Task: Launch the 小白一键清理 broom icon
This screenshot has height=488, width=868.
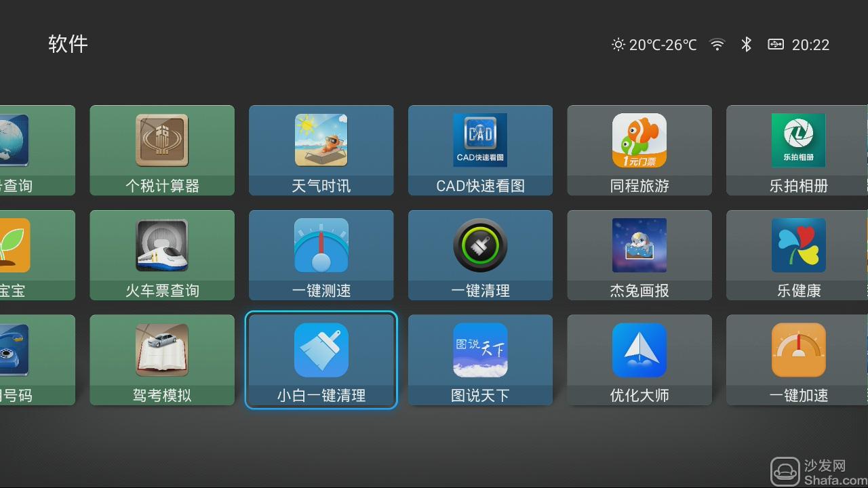Action: (321, 350)
